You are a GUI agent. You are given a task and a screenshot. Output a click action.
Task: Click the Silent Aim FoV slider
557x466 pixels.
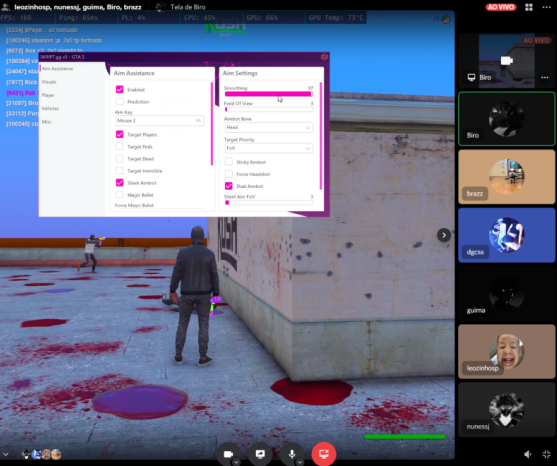click(269, 202)
